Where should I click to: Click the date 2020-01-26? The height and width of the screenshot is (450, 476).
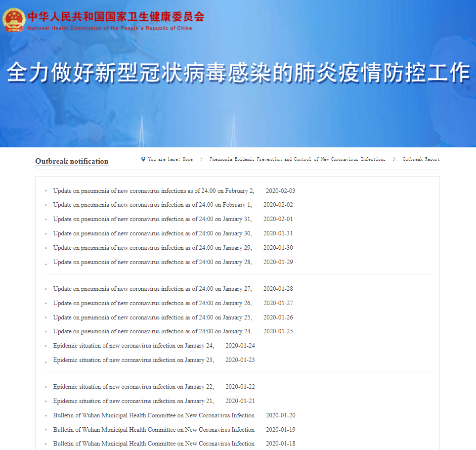tap(278, 317)
